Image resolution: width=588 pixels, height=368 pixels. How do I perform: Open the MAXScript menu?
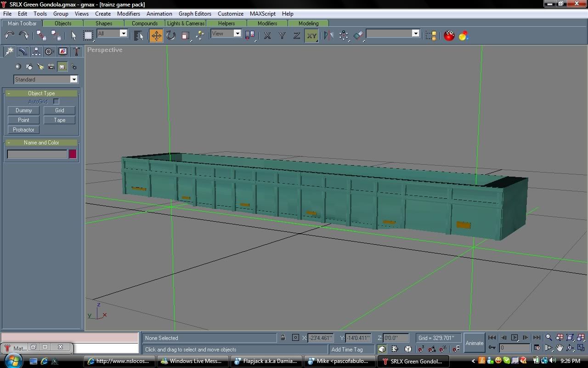263,14
